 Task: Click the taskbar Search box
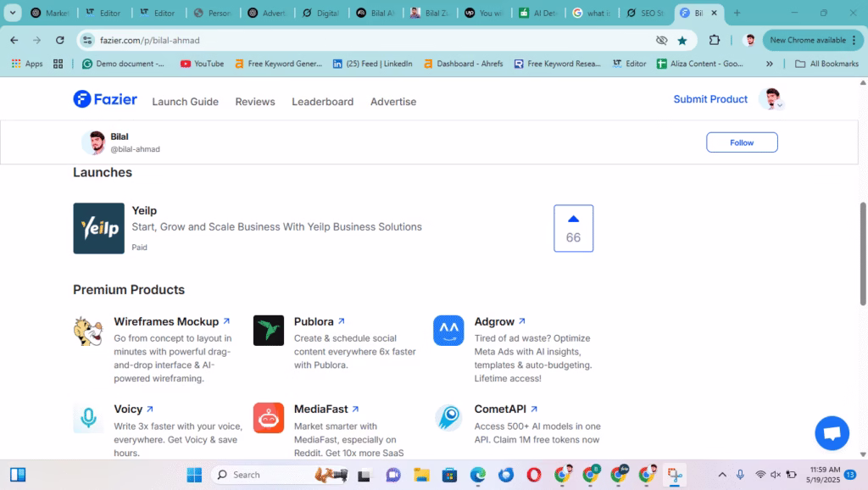coord(280,475)
